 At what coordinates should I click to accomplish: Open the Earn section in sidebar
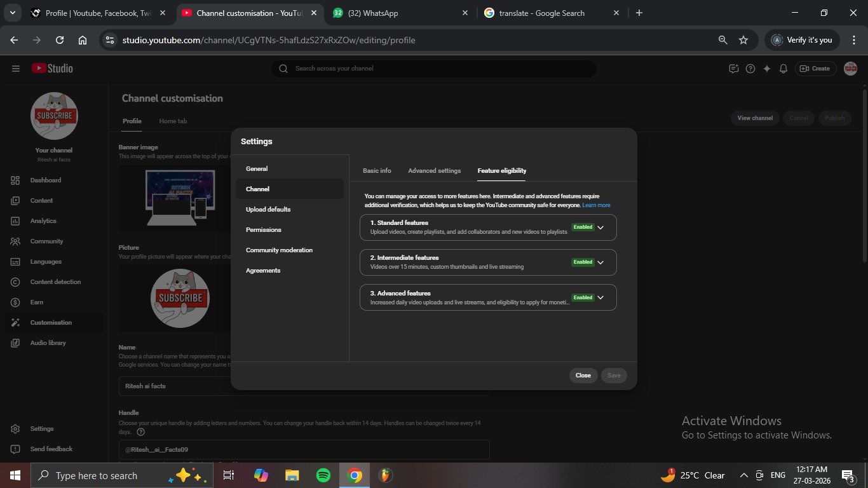coord(37,302)
